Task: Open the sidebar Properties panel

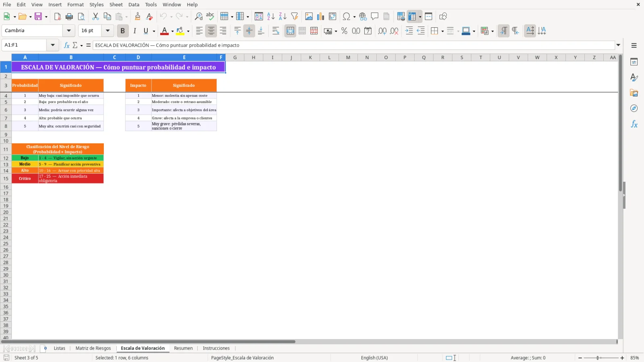Action: 634,62
